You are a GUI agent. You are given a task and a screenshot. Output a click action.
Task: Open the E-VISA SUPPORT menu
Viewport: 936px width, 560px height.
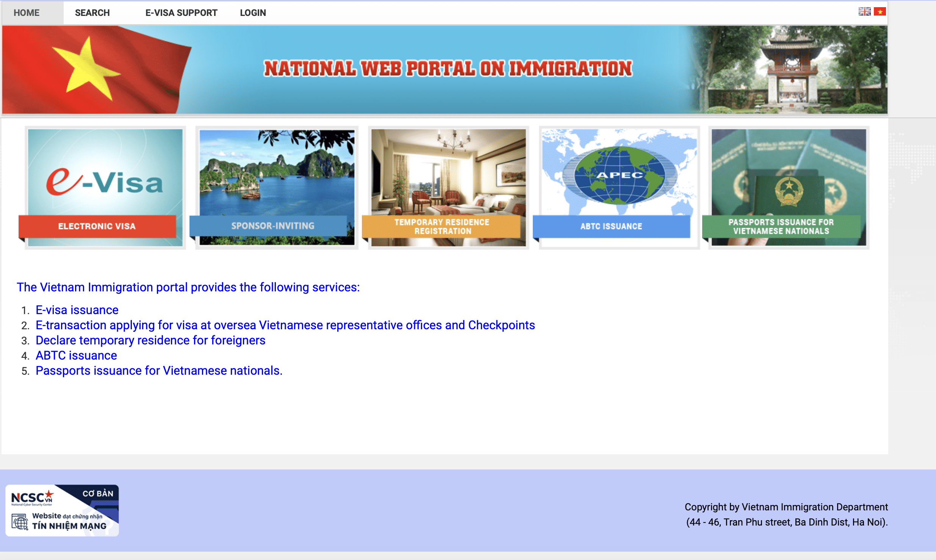181,12
